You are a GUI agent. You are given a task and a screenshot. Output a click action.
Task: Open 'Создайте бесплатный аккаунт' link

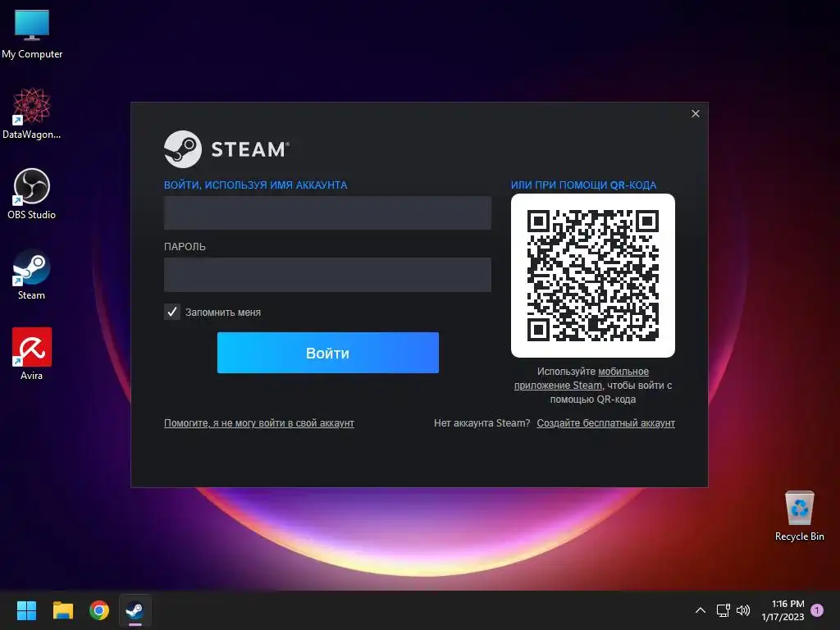[x=606, y=422]
